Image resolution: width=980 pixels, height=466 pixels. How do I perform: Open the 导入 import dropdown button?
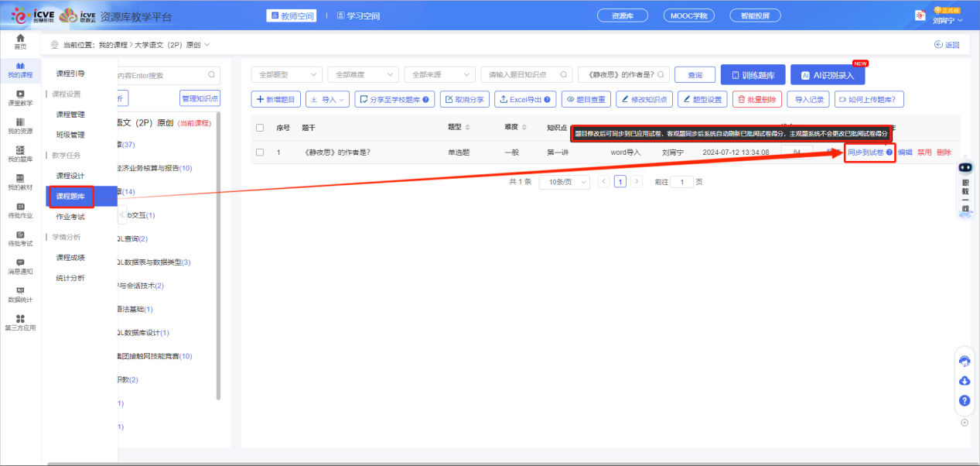click(x=328, y=100)
